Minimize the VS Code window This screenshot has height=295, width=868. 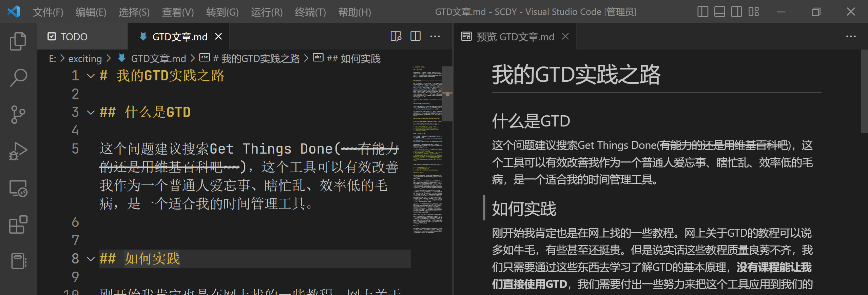click(781, 12)
